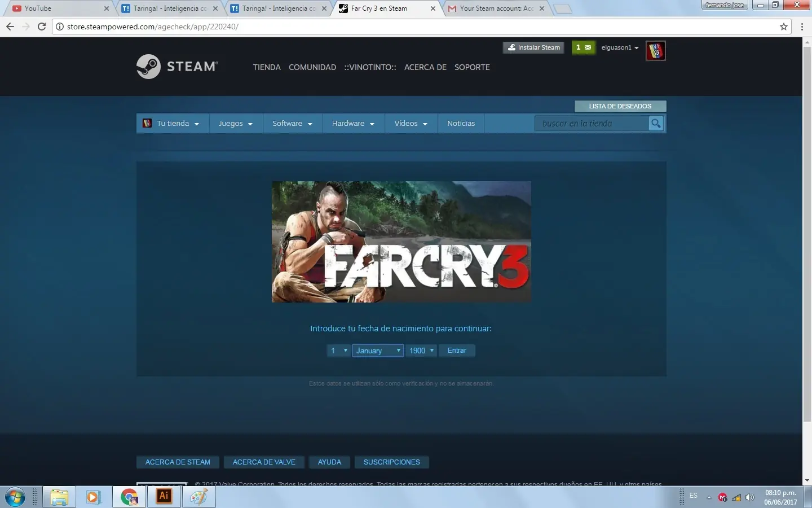812x508 pixels.
Task: Open Google Chrome taskbar icon
Action: pyautogui.click(x=129, y=497)
